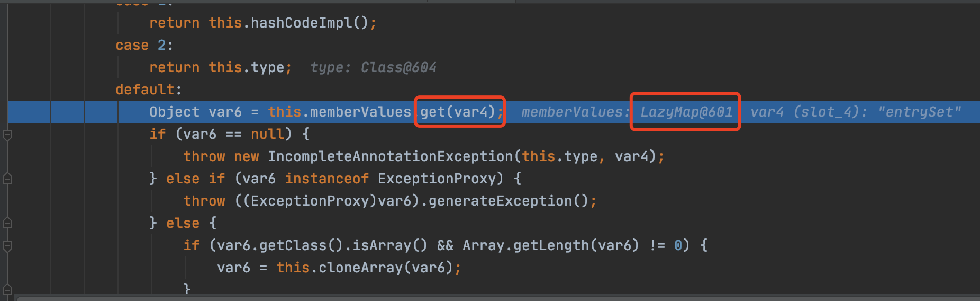The image size is (980, 301).
Task: Click the Class@604 inline debug value
Action: pos(398,67)
